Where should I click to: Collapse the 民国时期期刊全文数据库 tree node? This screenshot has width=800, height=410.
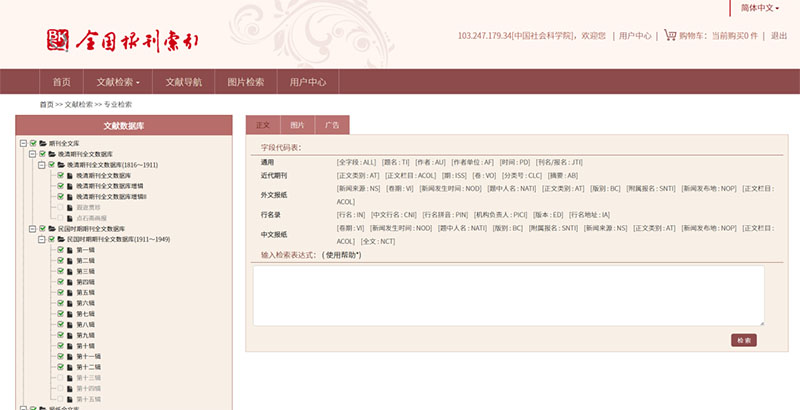click(x=32, y=228)
